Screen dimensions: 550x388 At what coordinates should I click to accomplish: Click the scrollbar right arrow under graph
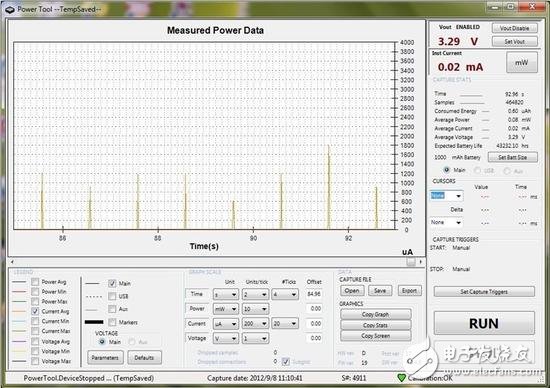(x=420, y=262)
